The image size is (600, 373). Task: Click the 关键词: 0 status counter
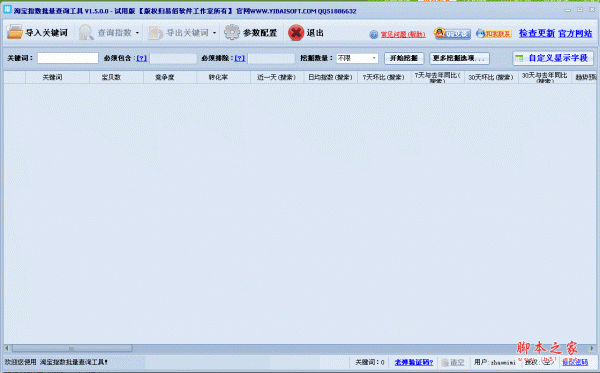pyautogui.click(x=370, y=362)
